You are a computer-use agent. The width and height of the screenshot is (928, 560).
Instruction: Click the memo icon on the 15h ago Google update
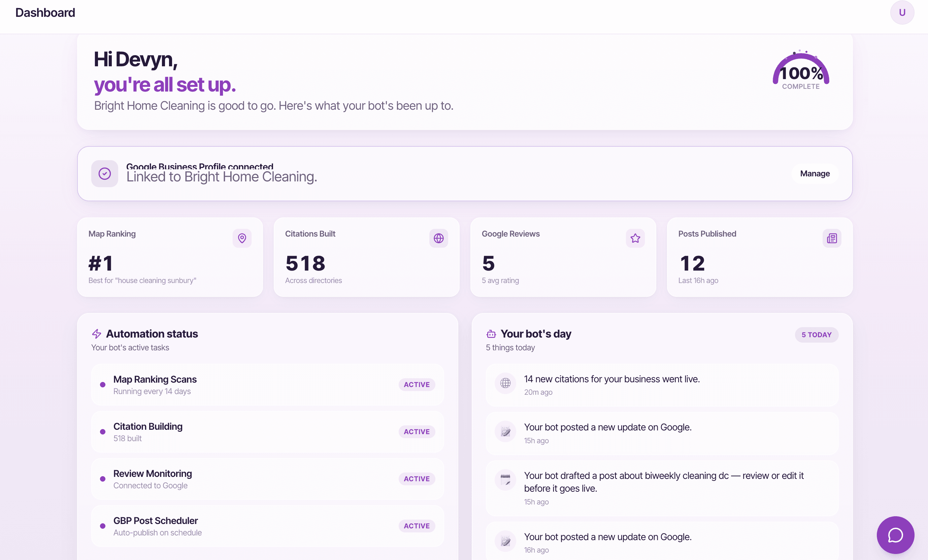[x=505, y=431]
